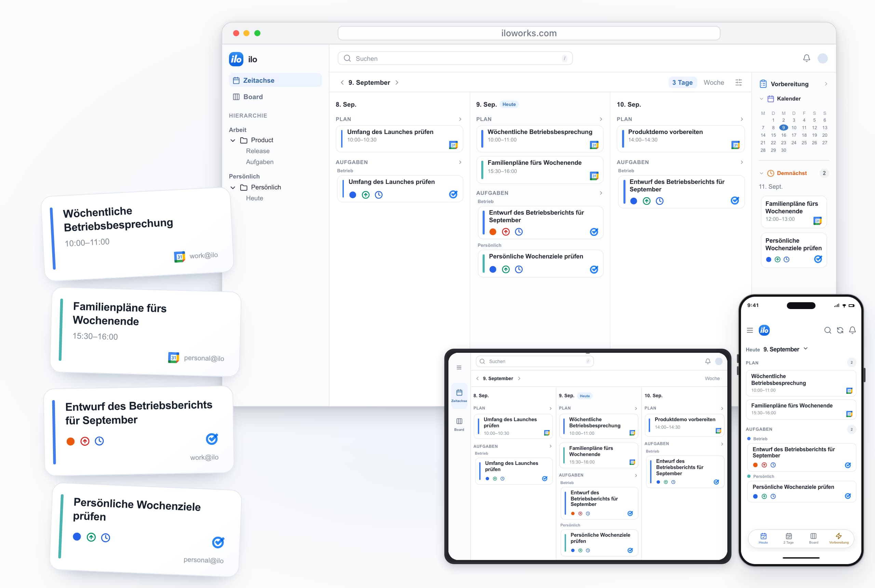Viewport: 875px width, 588px height.
Task: Click the iloworks.com browser address bar
Action: point(529,33)
